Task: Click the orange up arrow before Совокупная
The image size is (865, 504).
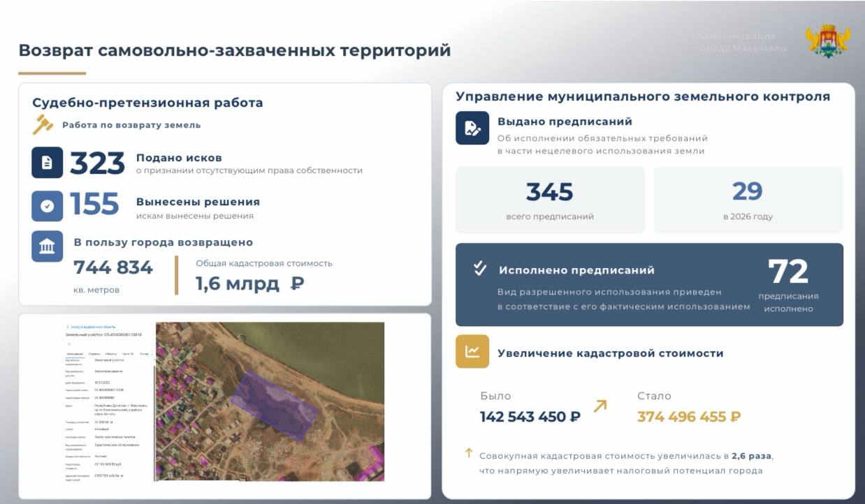Action: [x=469, y=454]
